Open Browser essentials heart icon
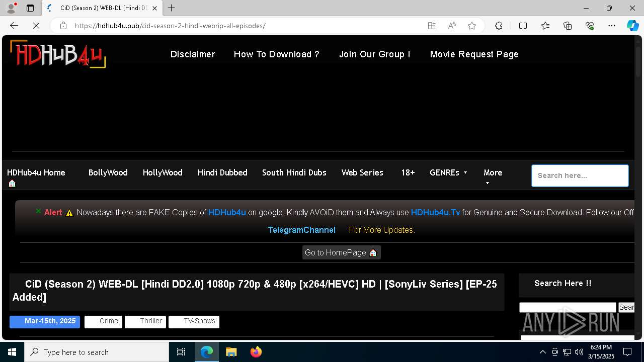This screenshot has width=644, height=362. point(590,26)
